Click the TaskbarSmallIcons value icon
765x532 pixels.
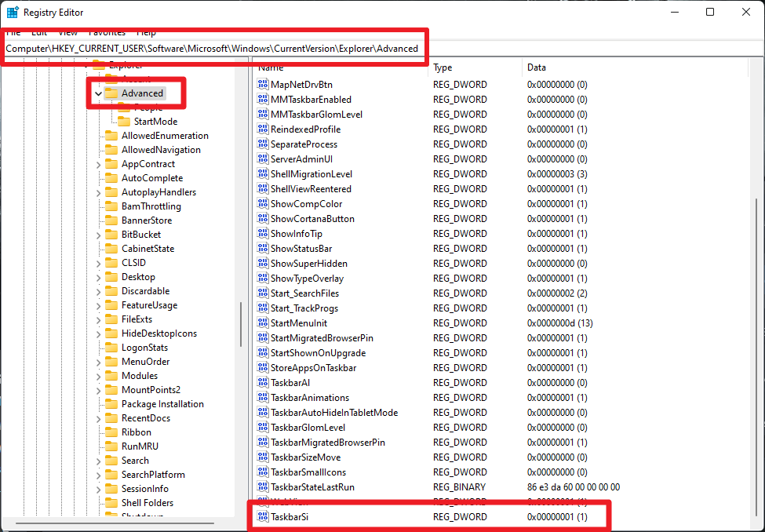pos(263,472)
